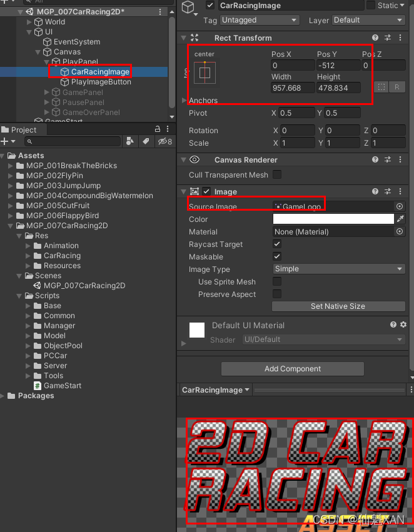This screenshot has height=532, width=414.
Task: Click the Project search field
Action: (73, 141)
